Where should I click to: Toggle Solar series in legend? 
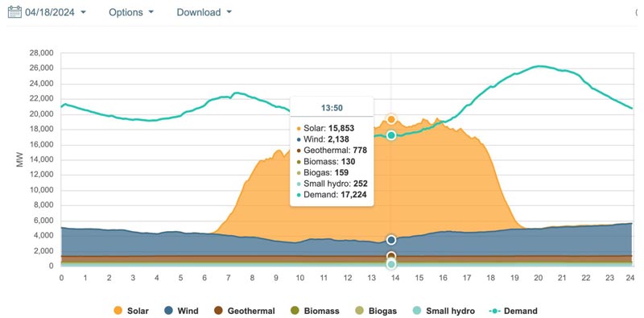(131, 311)
